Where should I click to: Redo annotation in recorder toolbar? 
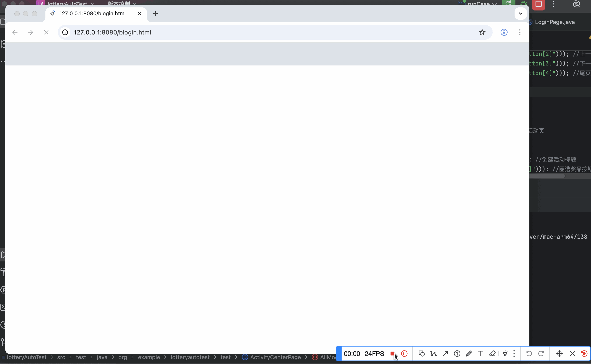(541, 354)
